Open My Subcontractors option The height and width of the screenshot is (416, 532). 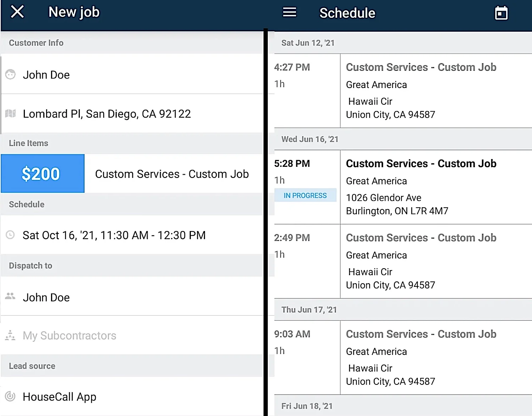pyautogui.click(x=132, y=335)
